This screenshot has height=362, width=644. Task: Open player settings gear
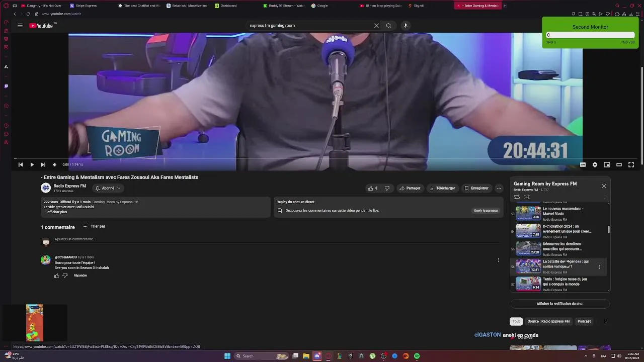point(595,164)
